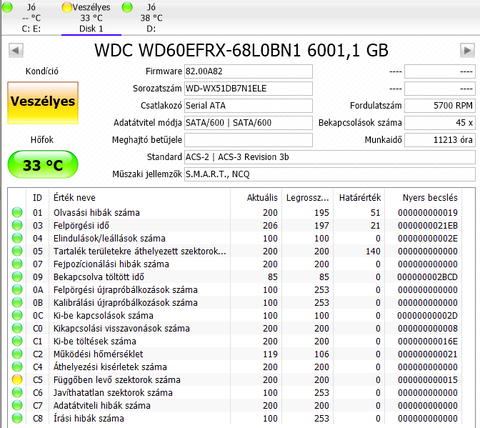
Task: Select the Függőben levő szektorok száma row
Action: [x=235, y=379]
